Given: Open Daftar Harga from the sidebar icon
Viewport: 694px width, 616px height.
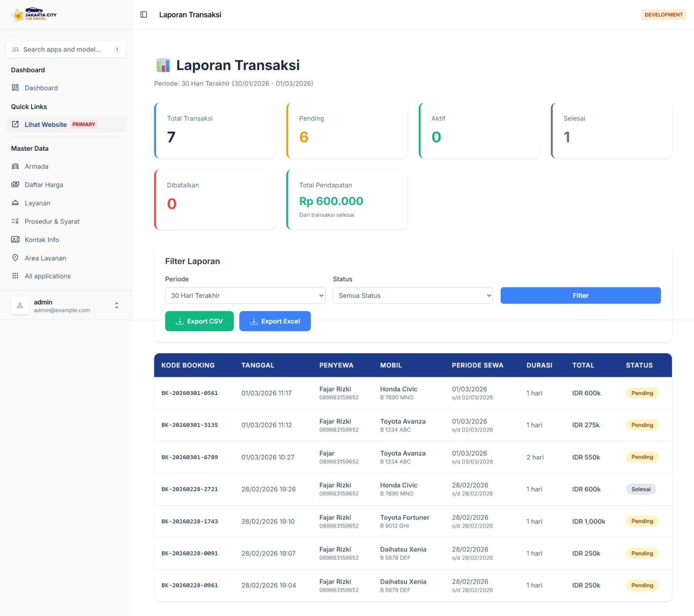Looking at the screenshot, I should tap(15, 184).
